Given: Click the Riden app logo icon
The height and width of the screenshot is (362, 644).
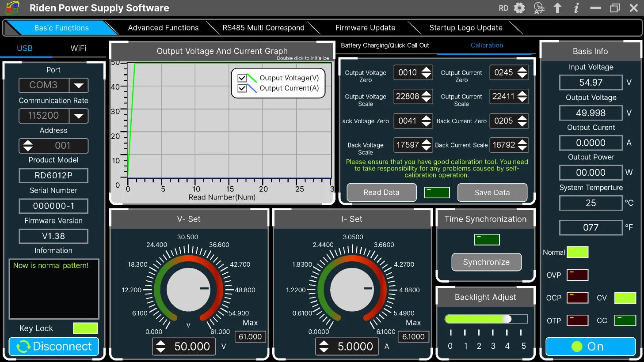Looking at the screenshot, I should 12,8.
